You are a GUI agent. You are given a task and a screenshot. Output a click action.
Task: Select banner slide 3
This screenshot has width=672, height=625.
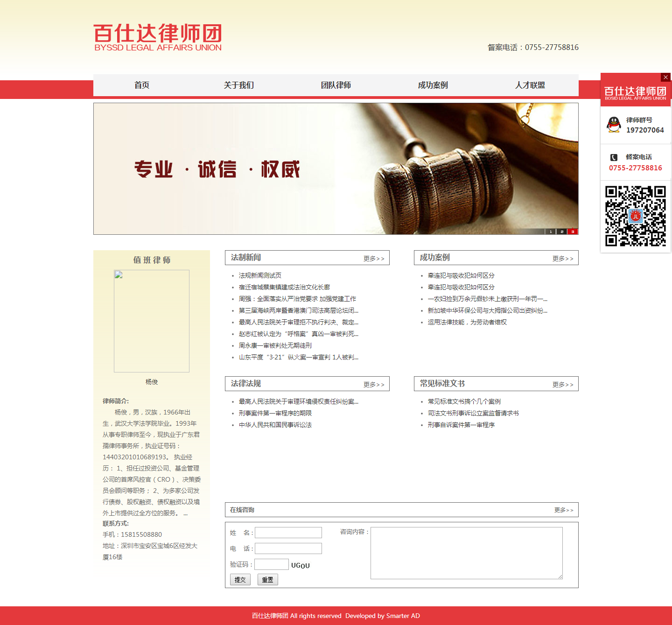pos(573,231)
